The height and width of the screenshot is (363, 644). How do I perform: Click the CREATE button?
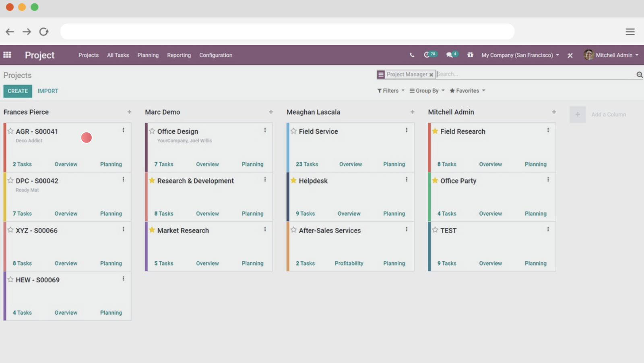pyautogui.click(x=17, y=91)
